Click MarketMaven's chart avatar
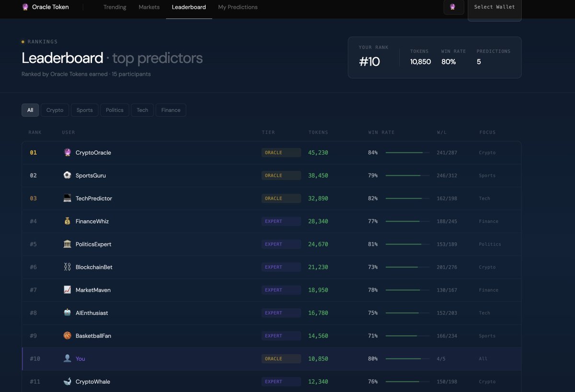 click(x=67, y=290)
